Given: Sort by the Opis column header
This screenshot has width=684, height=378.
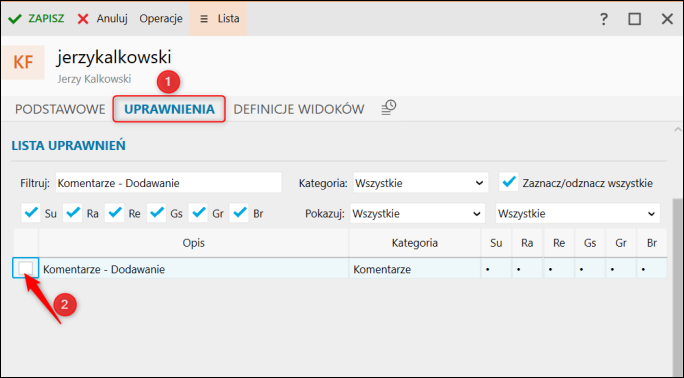Looking at the screenshot, I should coord(194,243).
